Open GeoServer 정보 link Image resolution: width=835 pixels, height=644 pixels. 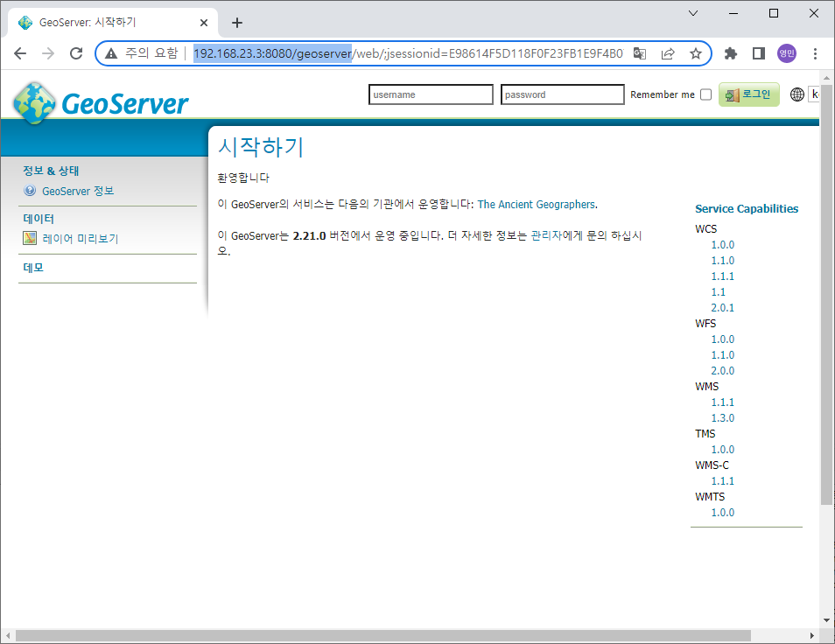point(78,191)
